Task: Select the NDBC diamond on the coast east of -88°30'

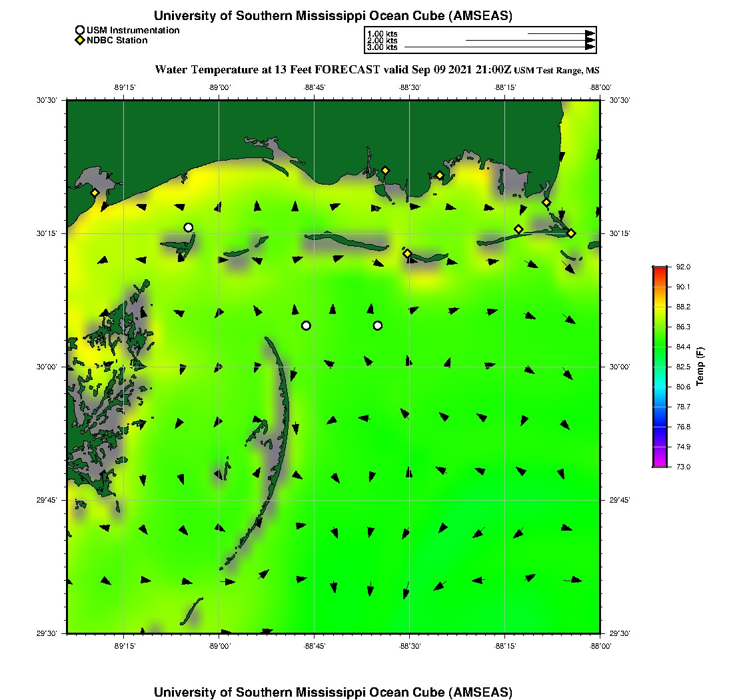Action: pos(440,176)
